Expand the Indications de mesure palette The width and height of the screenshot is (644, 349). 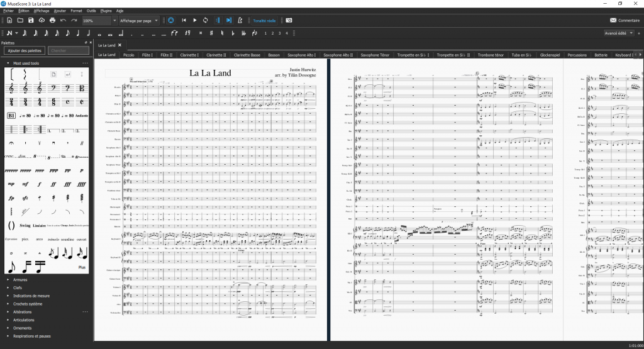[x=8, y=296]
